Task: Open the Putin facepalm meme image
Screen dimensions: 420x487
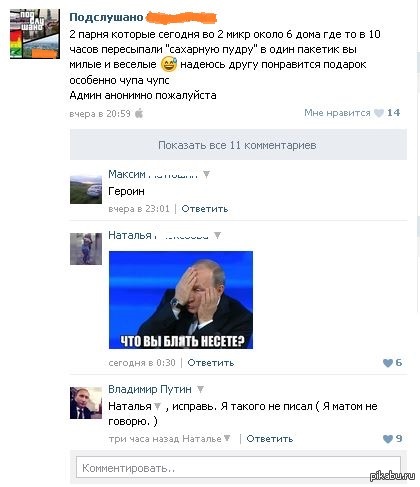Action: pos(181,300)
